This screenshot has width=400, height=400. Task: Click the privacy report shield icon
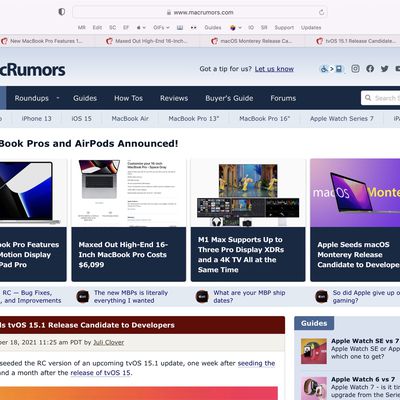[62, 12]
